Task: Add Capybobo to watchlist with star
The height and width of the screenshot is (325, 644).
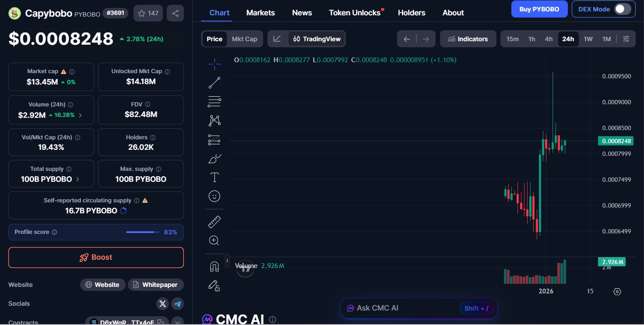Action: [148, 13]
